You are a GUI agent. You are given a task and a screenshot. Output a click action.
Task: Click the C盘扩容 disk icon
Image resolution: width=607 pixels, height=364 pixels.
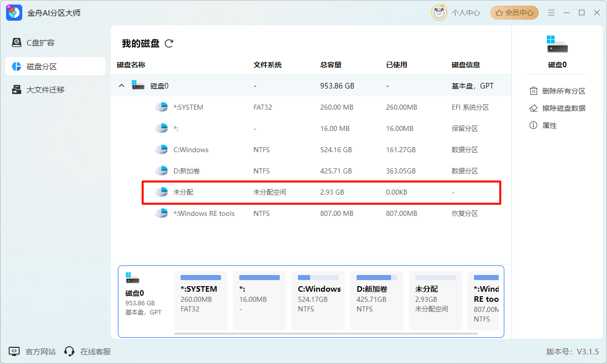click(x=17, y=43)
